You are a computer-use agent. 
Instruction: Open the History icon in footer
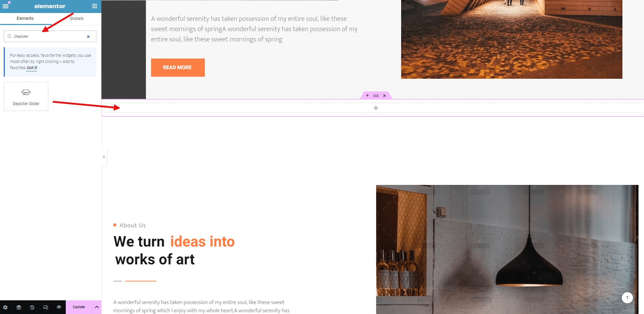click(x=32, y=307)
